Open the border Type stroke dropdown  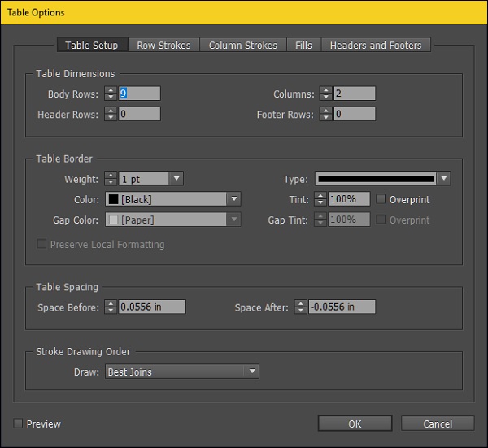point(443,179)
